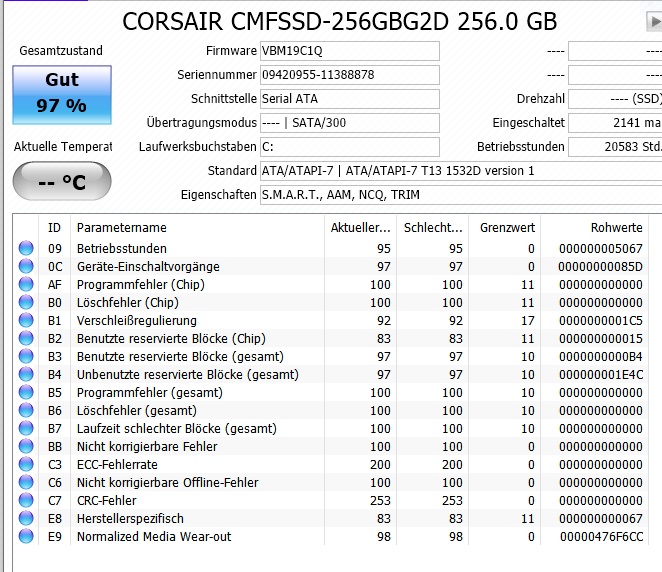Click raw value 000000001E4C
Screen dimensions: 662x572
pyautogui.click(x=601, y=375)
